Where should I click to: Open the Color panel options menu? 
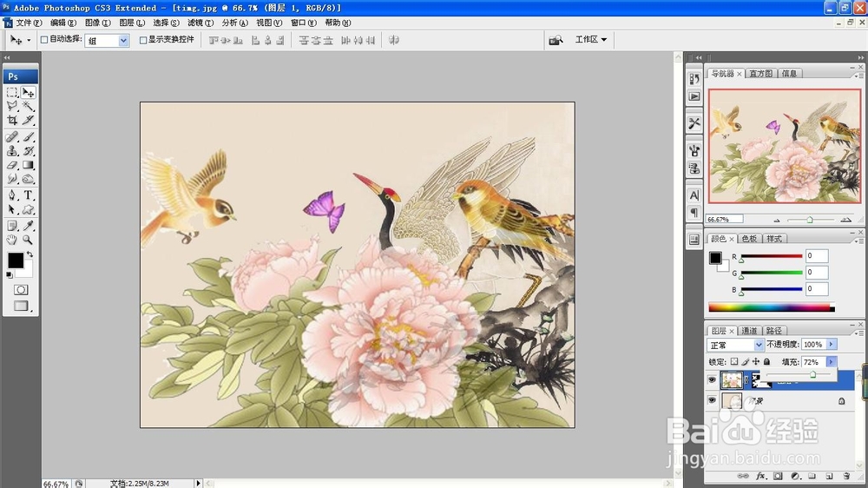859,241
